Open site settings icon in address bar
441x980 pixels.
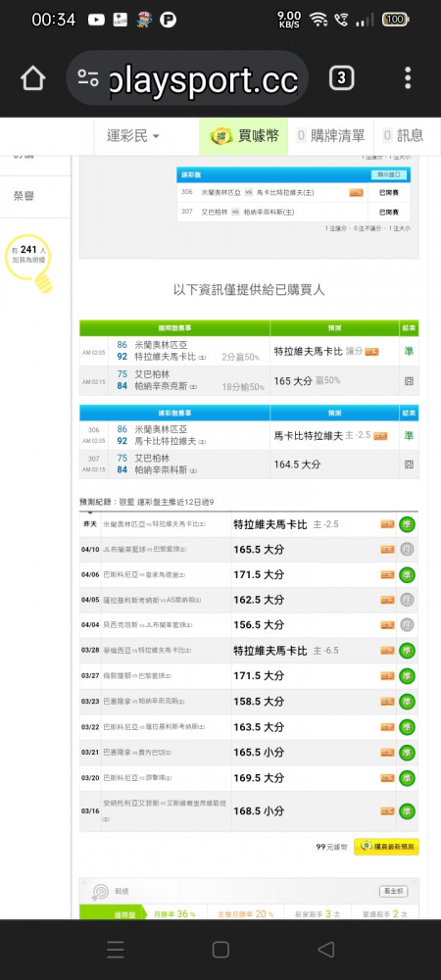(x=89, y=78)
